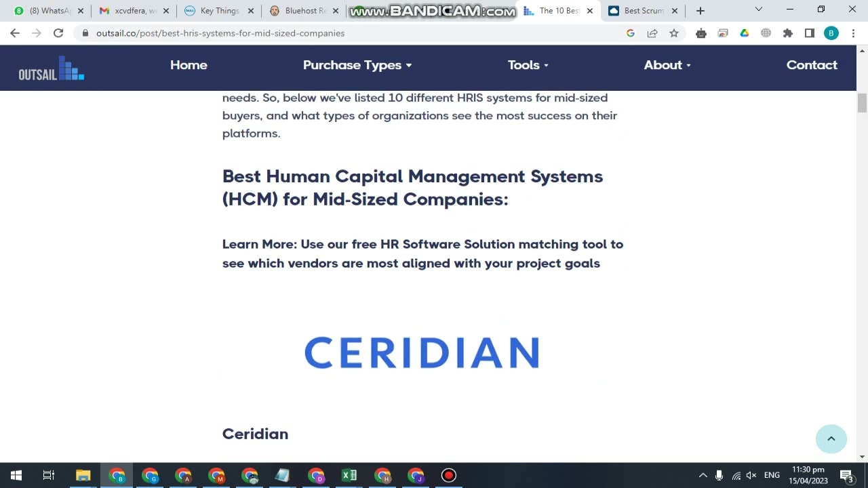Go to Home in navigation
This screenshot has height=488, width=868.
pyautogui.click(x=189, y=65)
